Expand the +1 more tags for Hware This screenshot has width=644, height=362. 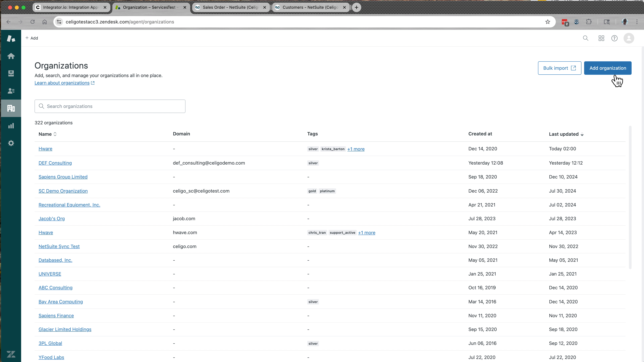point(356,149)
